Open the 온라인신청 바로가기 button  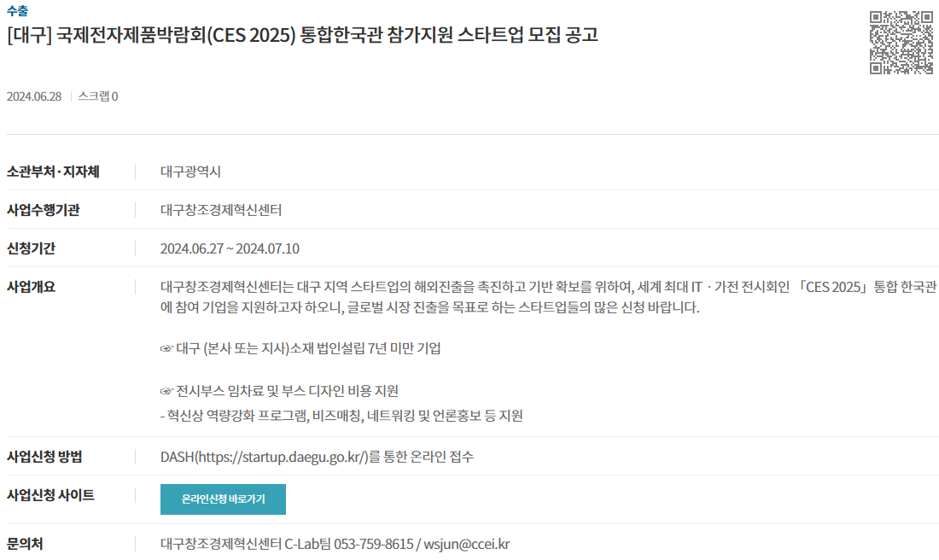pos(223,499)
